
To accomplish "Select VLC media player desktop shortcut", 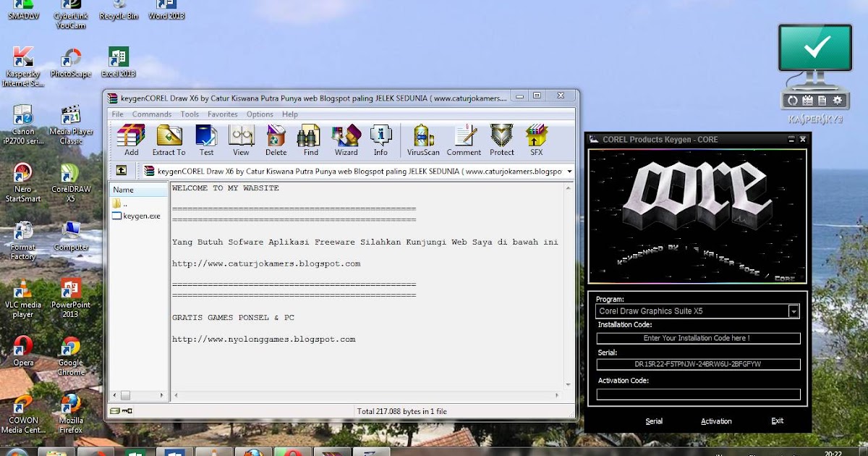I will tap(23, 298).
